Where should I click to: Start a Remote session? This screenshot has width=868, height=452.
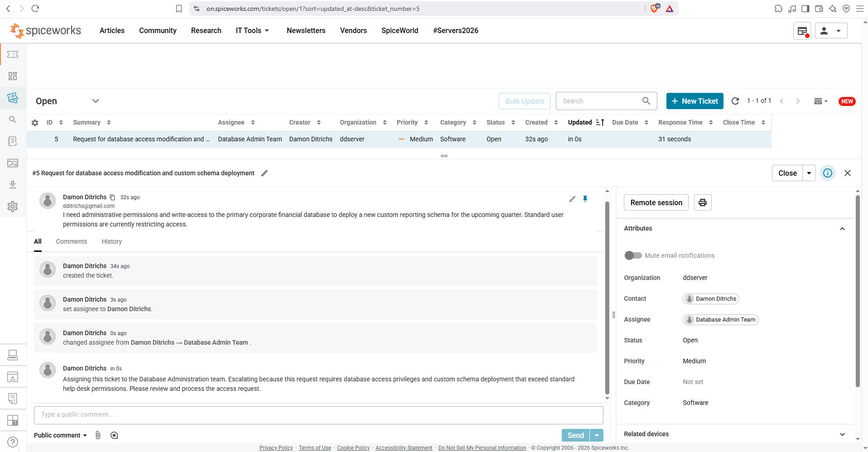[x=656, y=202]
